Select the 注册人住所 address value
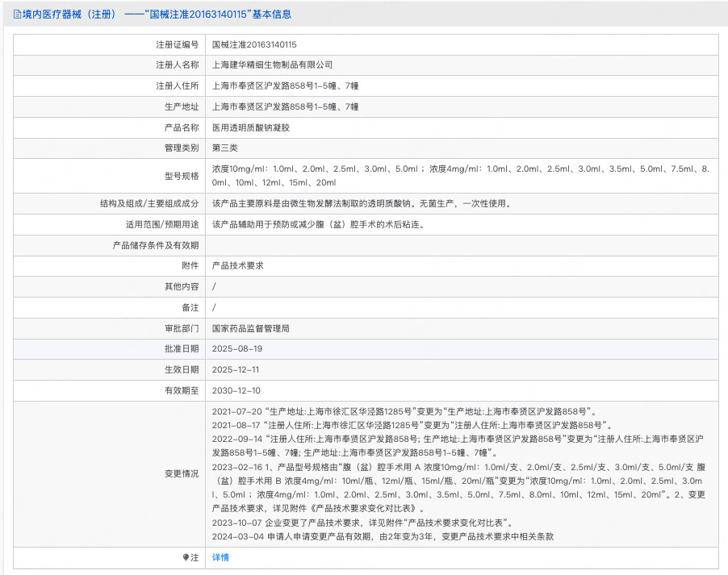 [x=286, y=85]
